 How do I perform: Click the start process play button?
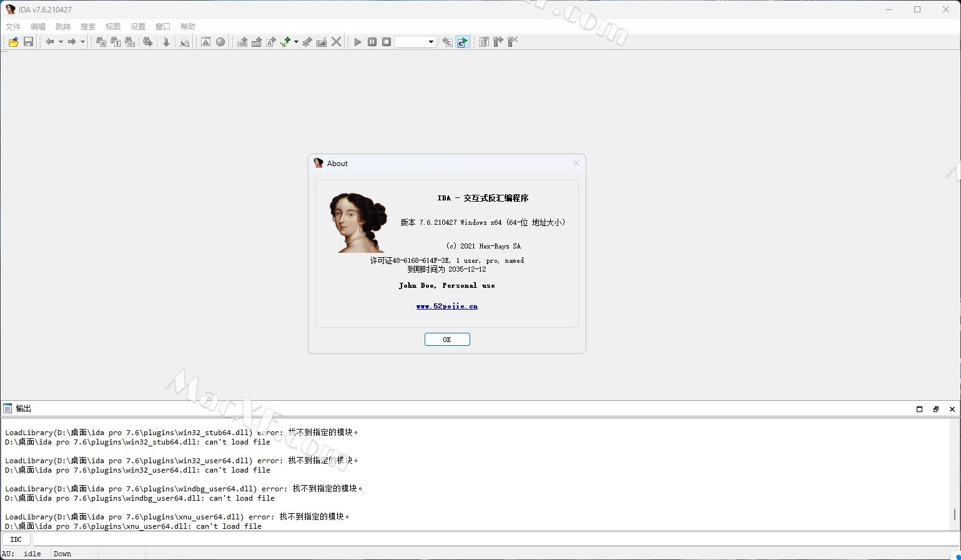[x=358, y=42]
